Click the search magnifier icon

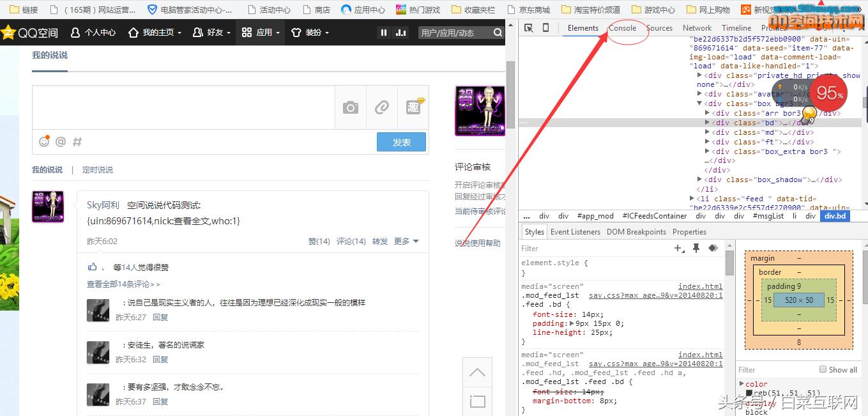tap(498, 33)
